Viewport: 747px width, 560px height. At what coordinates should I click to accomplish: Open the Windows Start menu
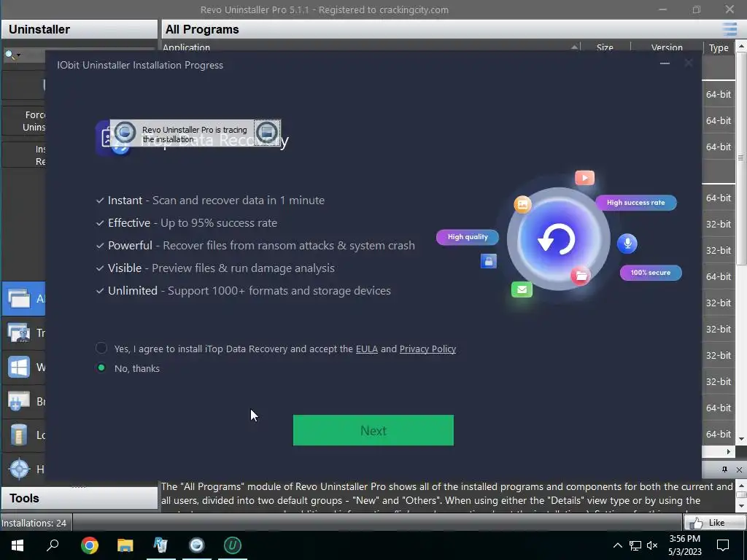[18, 545]
